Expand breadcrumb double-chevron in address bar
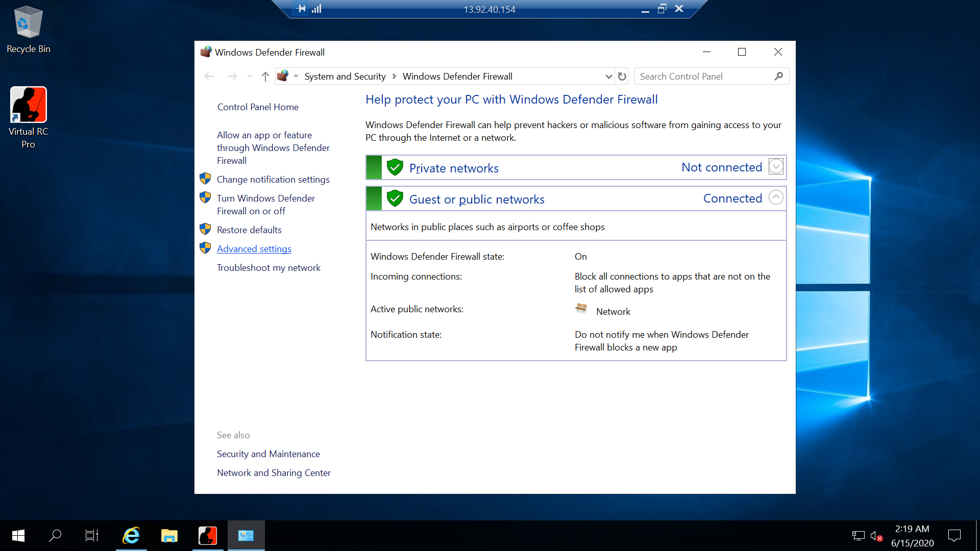This screenshot has height=551, width=980. [296, 76]
